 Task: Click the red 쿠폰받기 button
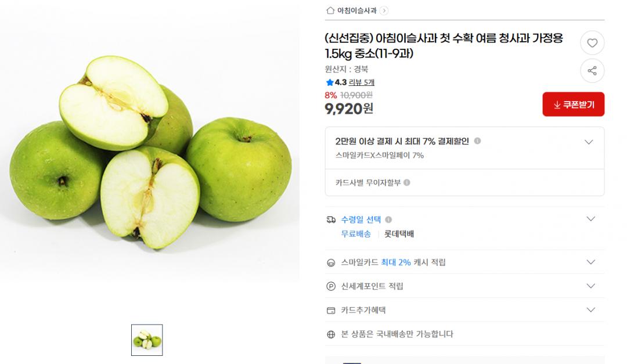[x=574, y=104]
